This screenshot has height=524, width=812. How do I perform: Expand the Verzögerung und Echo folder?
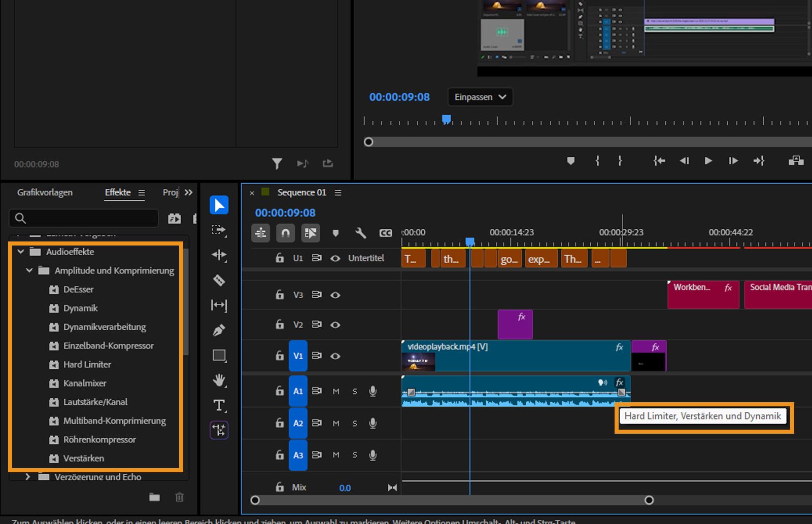click(28, 477)
